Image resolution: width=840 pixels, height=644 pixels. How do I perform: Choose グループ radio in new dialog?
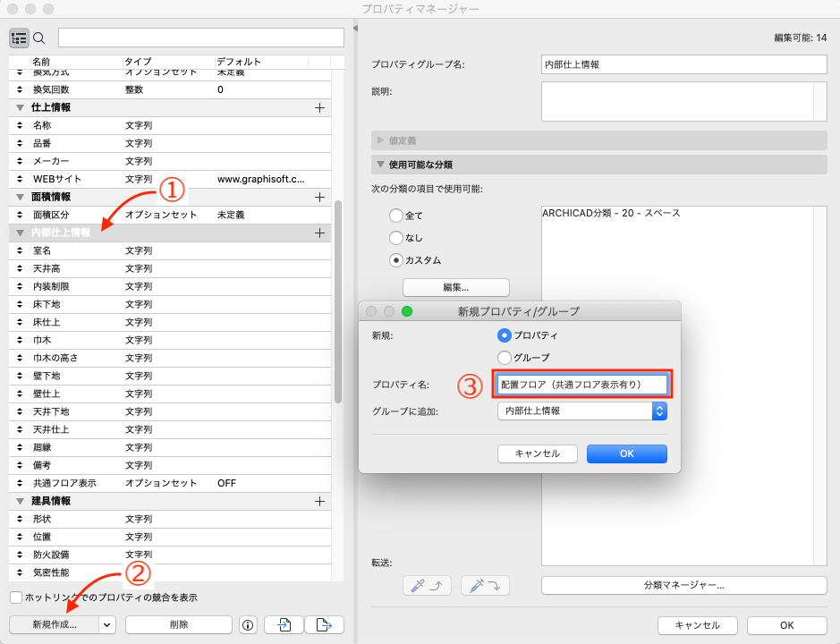505,358
